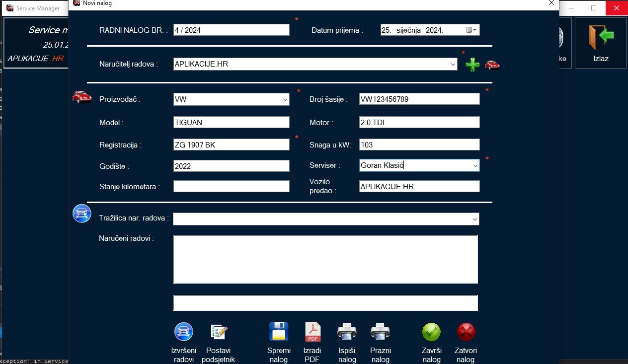The height and width of the screenshot is (364, 628).
Task: Click Postavi podsjetnik reminder icon
Action: point(218,332)
